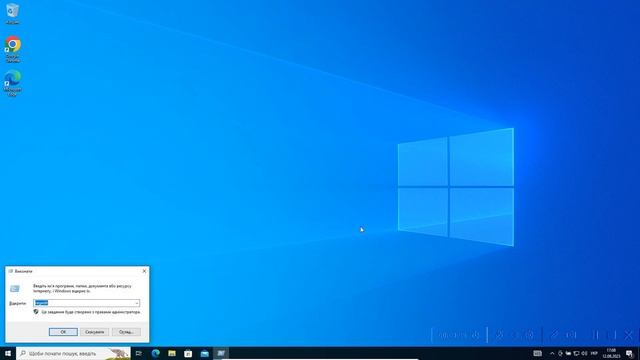Open network status in the system tray
Screen dimensions: 640x360
click(576, 353)
